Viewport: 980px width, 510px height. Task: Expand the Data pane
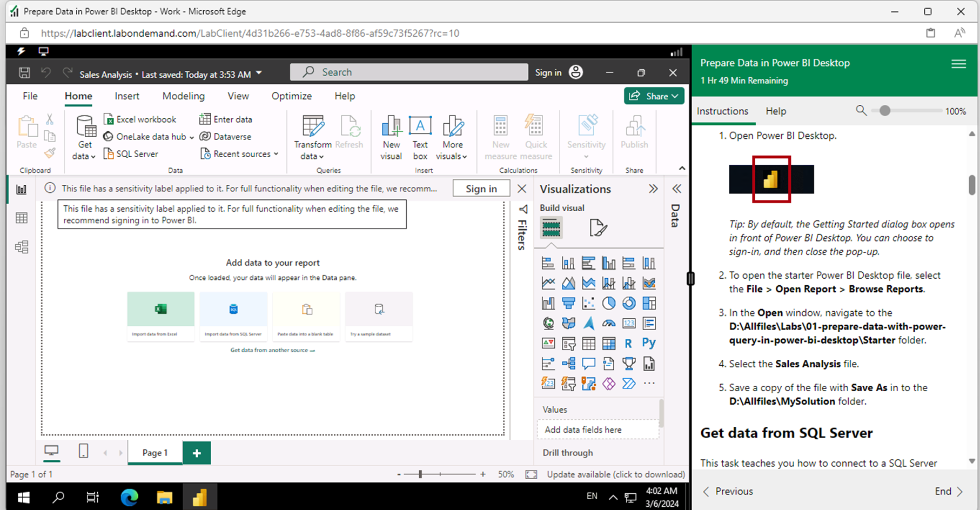click(x=676, y=189)
